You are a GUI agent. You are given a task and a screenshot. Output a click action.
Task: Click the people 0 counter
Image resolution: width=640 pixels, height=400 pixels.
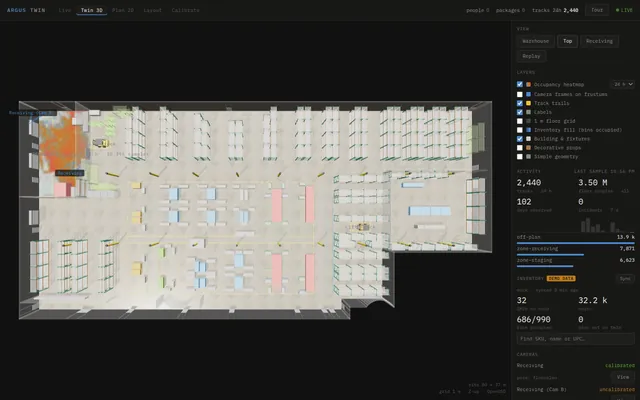(x=478, y=10)
